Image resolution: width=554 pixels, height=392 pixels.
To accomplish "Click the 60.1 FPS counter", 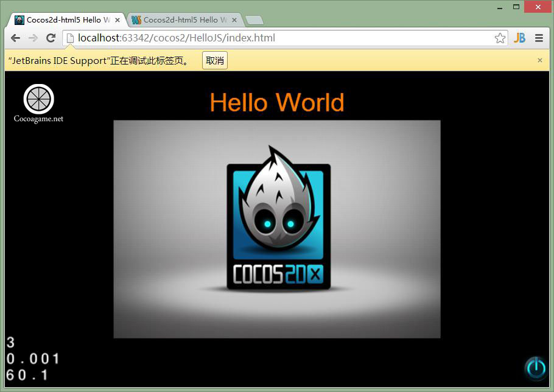I will 27,375.
